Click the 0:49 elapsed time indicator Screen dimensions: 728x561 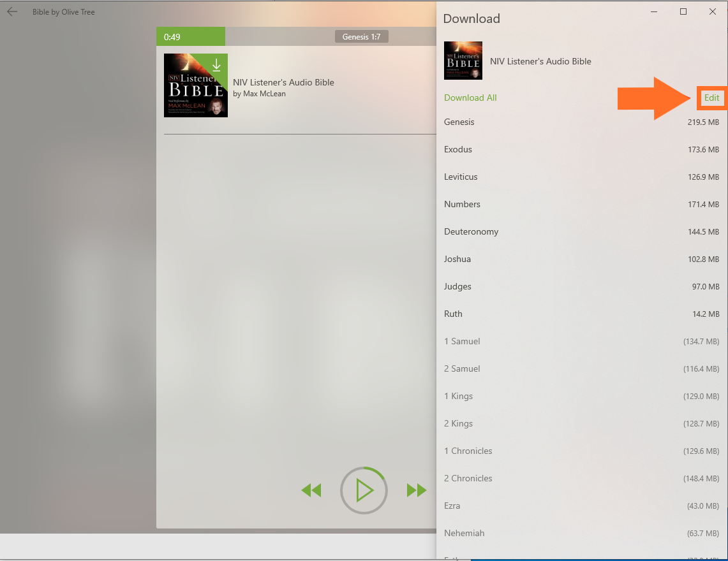(x=172, y=37)
